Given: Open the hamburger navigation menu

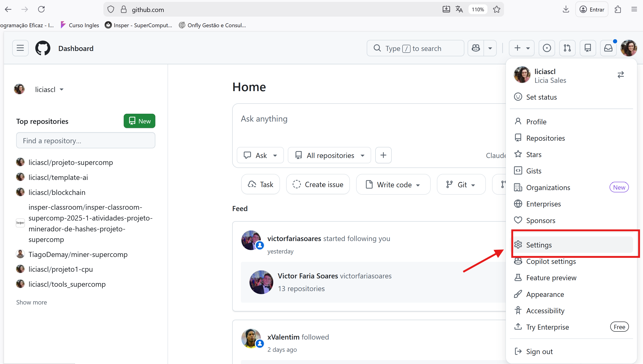Looking at the screenshot, I should coord(20,48).
